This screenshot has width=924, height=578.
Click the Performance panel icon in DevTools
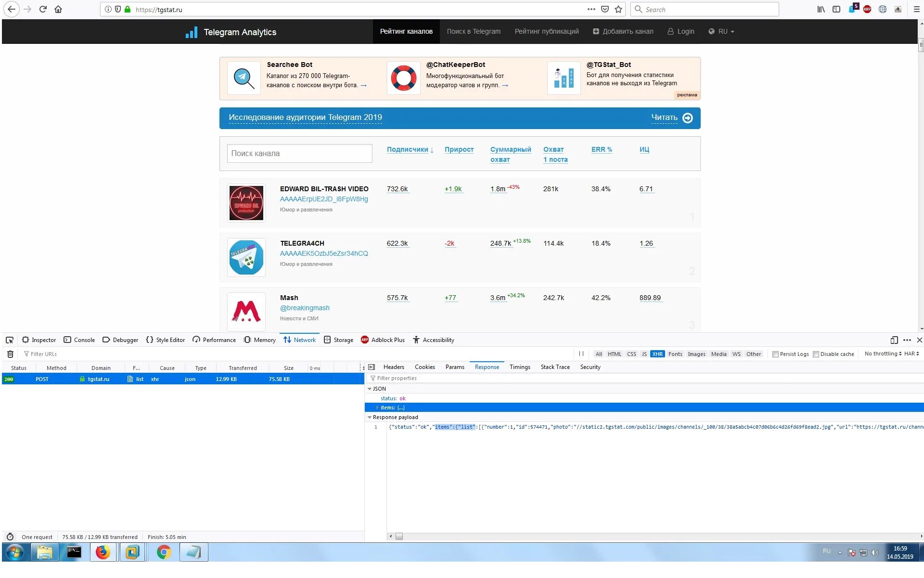coord(195,340)
